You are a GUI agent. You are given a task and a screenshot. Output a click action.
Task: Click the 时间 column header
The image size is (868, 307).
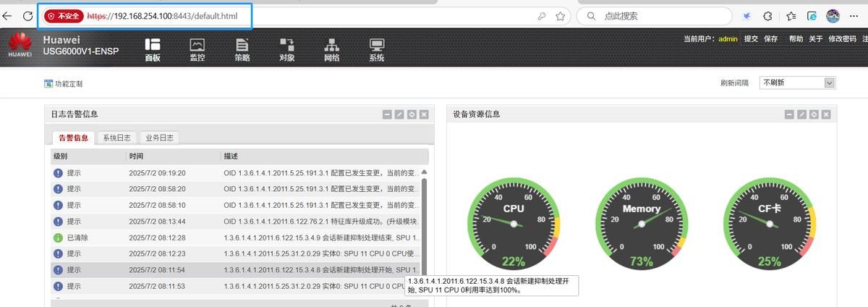tap(174, 156)
